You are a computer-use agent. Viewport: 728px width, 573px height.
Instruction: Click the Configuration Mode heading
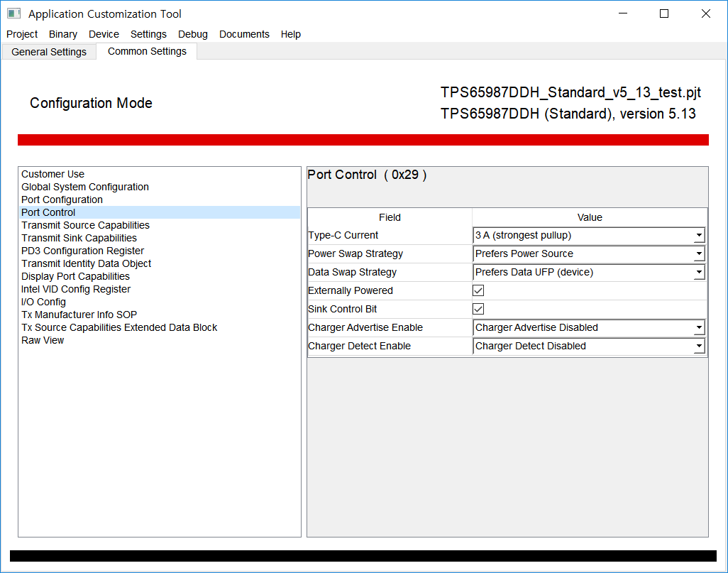coord(91,103)
